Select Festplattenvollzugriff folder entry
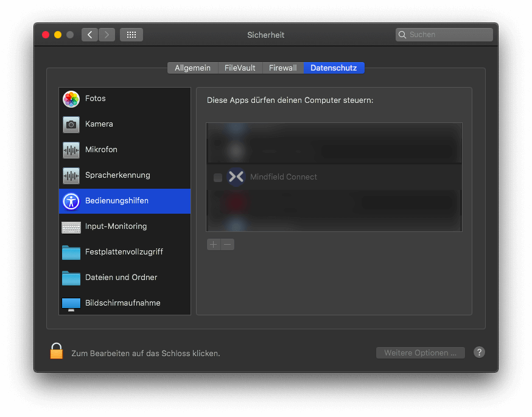532x417 pixels. coord(124,252)
